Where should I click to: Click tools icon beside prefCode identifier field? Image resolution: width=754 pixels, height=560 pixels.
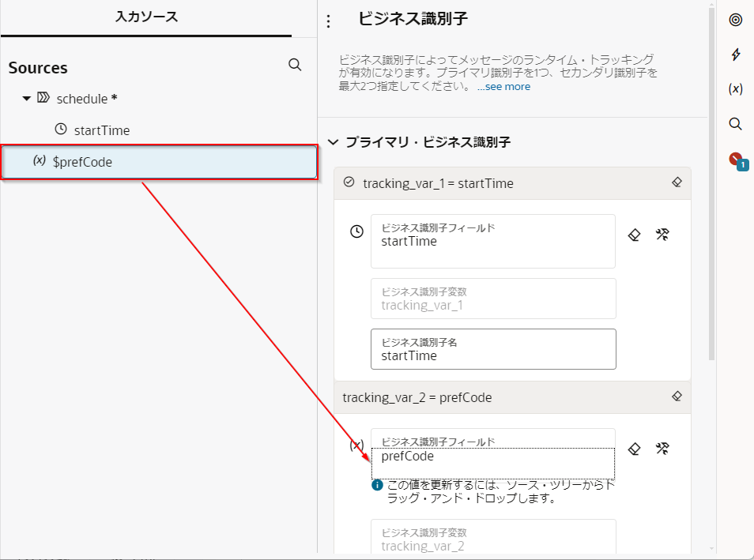click(662, 449)
